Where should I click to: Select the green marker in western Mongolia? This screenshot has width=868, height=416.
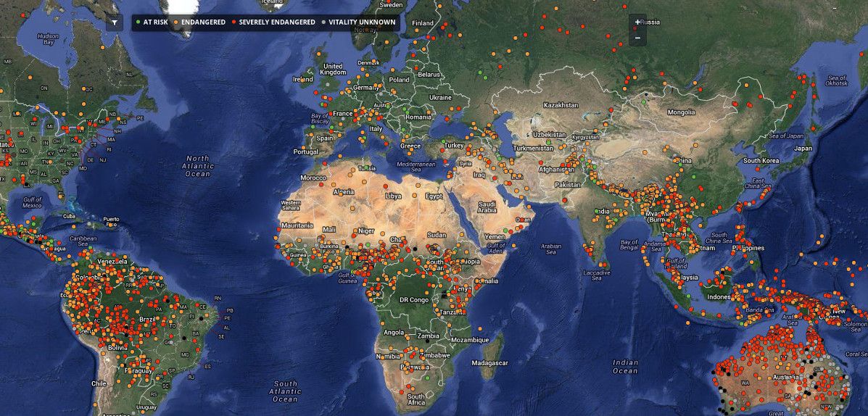(x=644, y=102)
